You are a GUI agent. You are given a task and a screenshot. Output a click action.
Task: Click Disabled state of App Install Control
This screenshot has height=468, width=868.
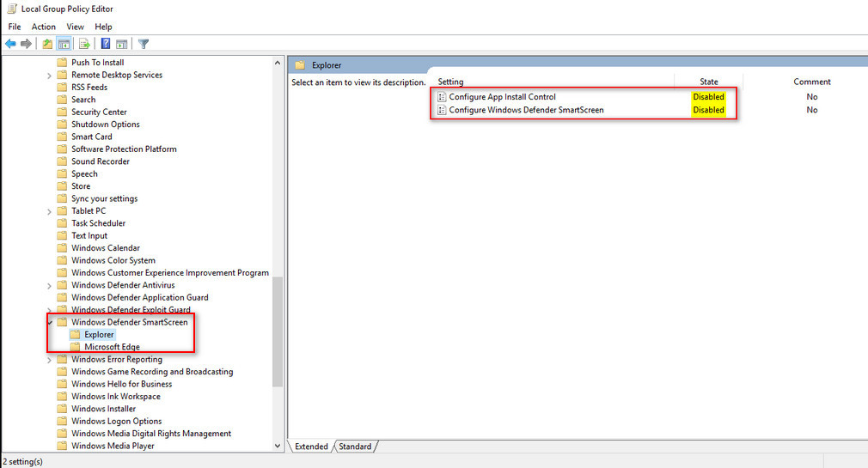click(708, 97)
